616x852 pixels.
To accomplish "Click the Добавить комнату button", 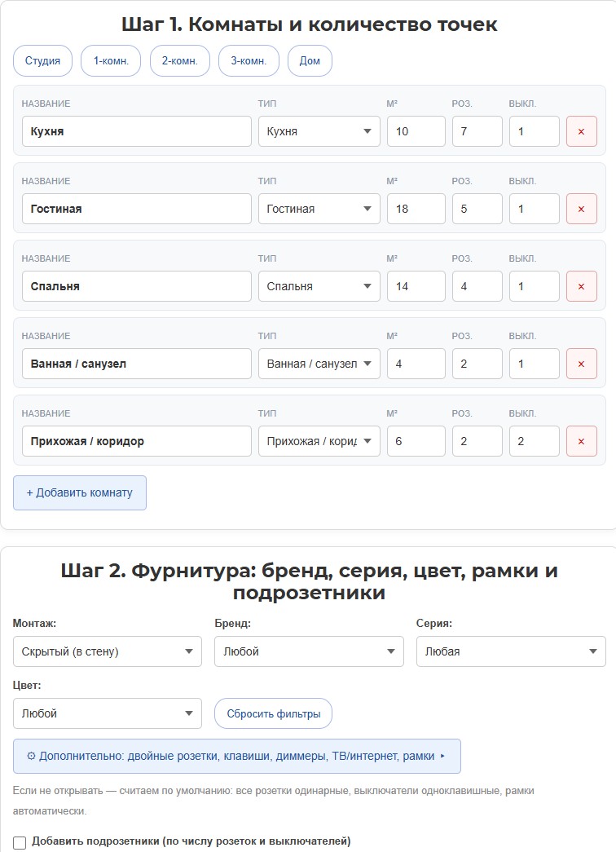I will (80, 492).
